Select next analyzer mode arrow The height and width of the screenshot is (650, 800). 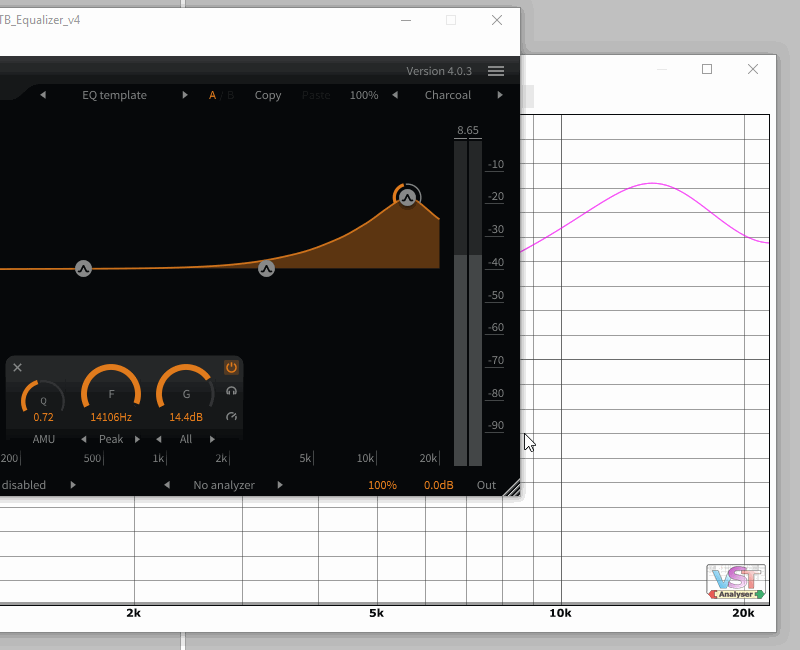280,485
